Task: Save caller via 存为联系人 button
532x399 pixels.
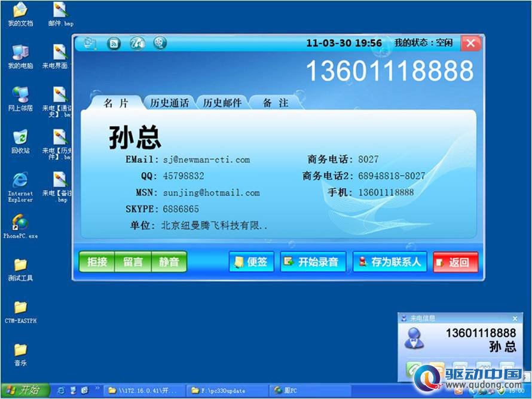Action: (390, 262)
